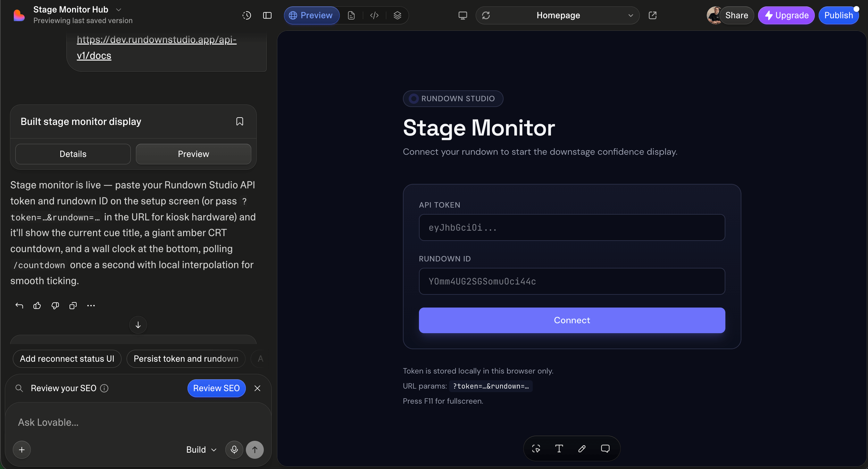Expand Stage Monitor Hub project menu chevron
The height and width of the screenshot is (469, 868).
(x=118, y=10)
